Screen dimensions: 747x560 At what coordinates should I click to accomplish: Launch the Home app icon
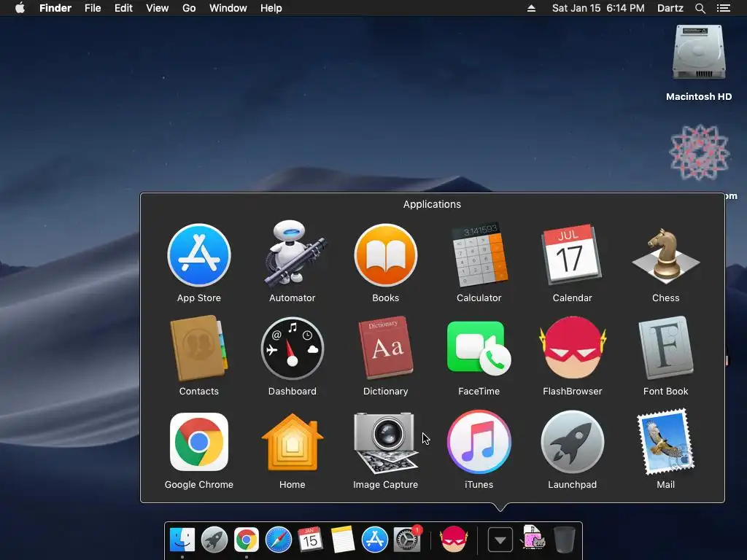pos(293,442)
